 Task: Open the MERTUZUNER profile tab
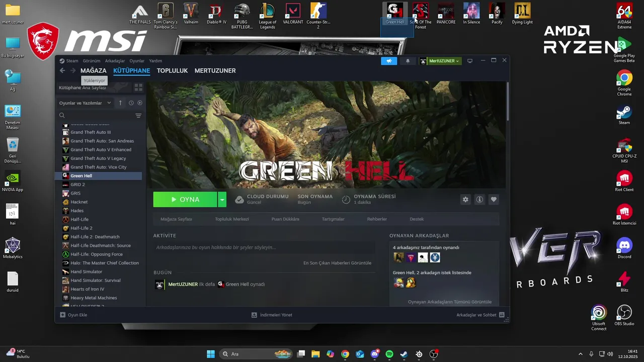(x=215, y=71)
